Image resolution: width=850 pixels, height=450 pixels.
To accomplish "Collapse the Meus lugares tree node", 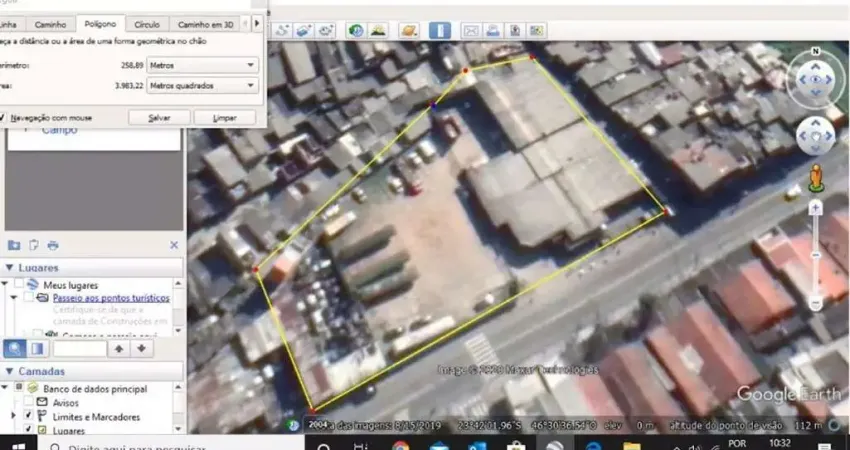I will point(3,284).
